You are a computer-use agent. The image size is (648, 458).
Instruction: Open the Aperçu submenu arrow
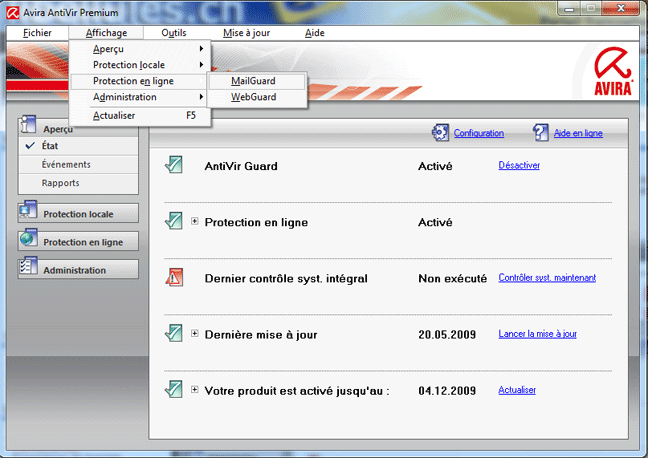(x=201, y=49)
